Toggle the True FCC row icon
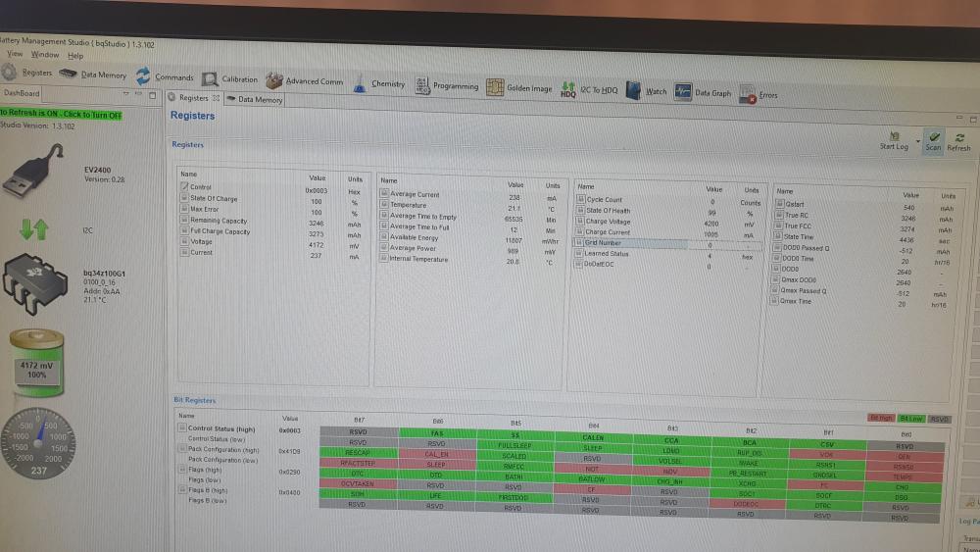This screenshot has height=552, width=980. coord(779,226)
